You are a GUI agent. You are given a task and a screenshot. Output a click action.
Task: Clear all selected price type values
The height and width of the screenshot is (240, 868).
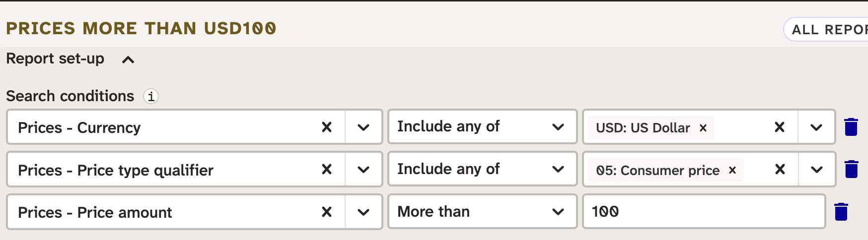coord(780,170)
